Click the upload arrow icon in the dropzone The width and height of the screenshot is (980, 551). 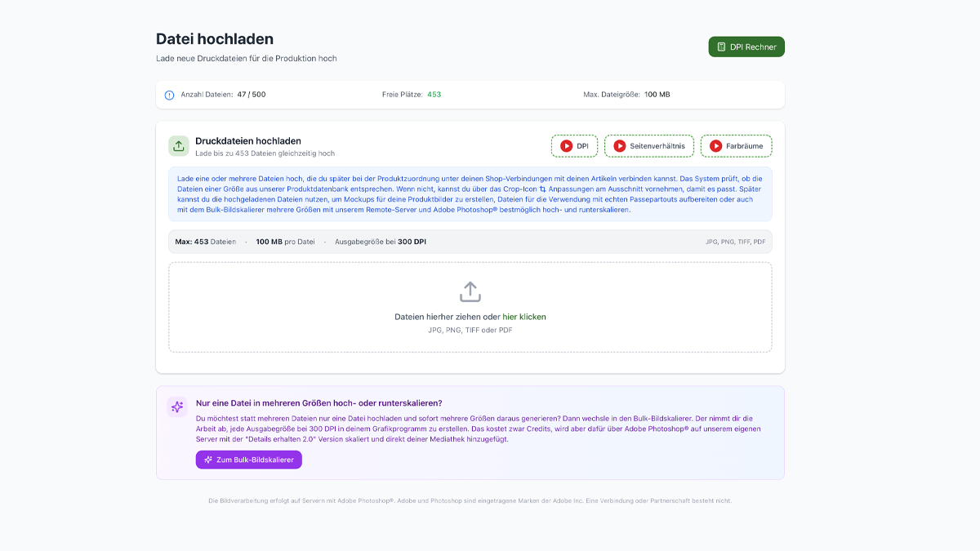[470, 291]
